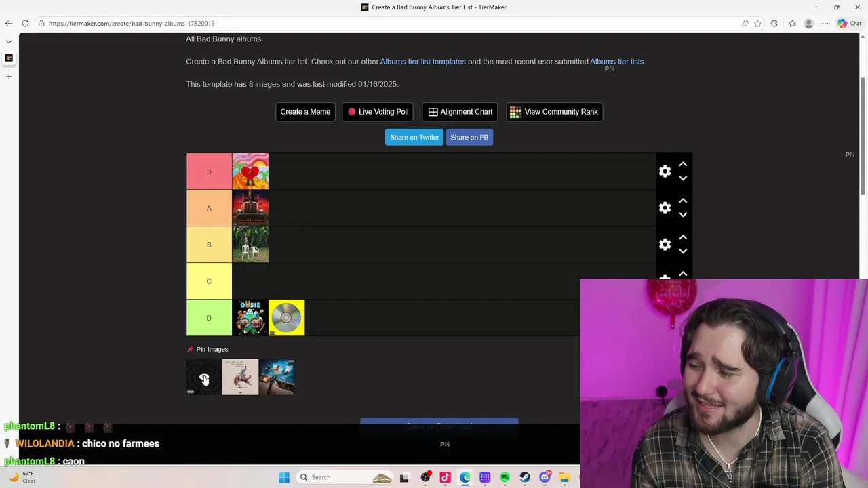Open Microsoft Edge on taskbar

[x=465, y=477]
